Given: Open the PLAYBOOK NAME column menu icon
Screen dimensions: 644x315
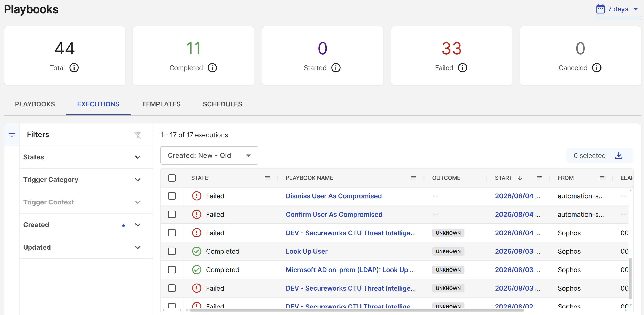Looking at the screenshot, I should point(413,178).
